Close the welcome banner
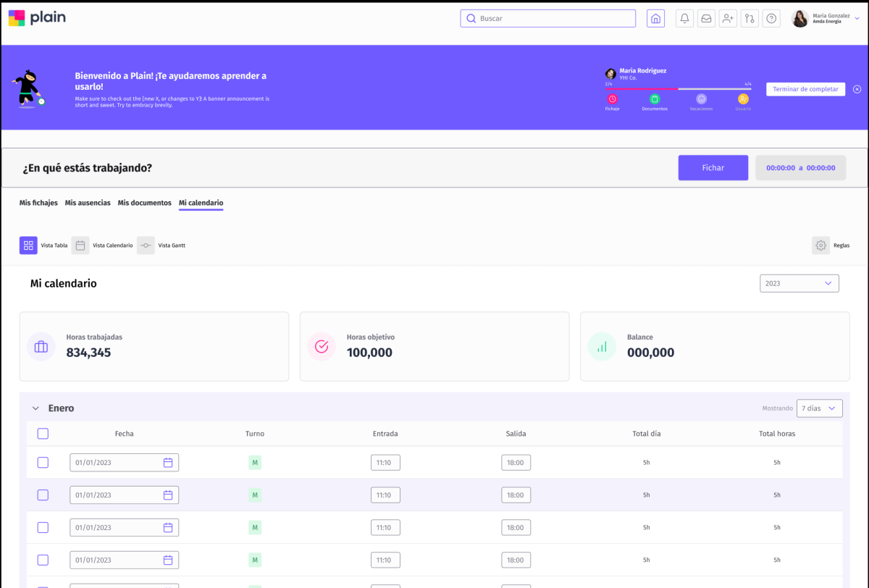 pos(857,89)
